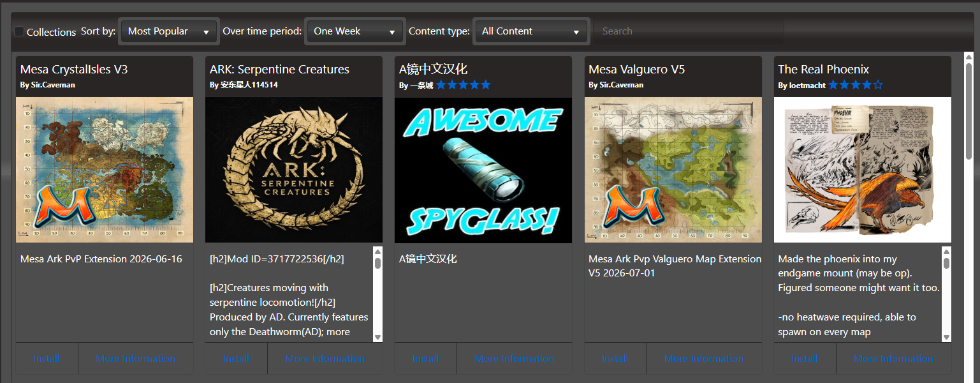This screenshot has height=383, width=980.
Task: Click The Real Phoenix title
Action: pyautogui.click(x=824, y=69)
